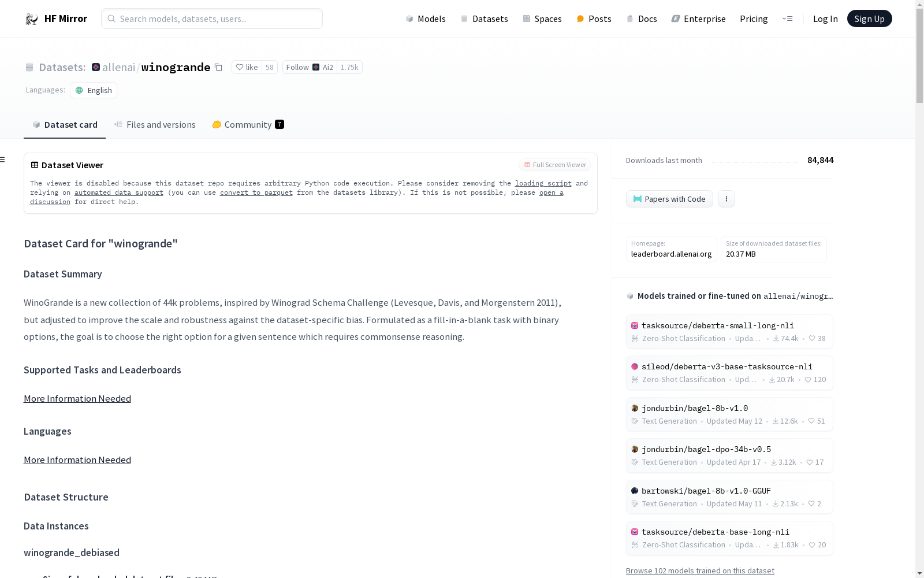Screen dimensions: 924x578
Task: Copy the dataset name winogrande
Action: click(218, 67)
